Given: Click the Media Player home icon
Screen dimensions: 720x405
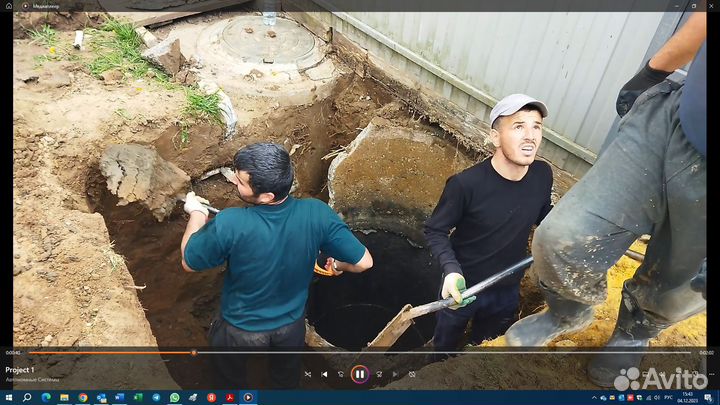Looking at the screenshot, I should [9, 6].
